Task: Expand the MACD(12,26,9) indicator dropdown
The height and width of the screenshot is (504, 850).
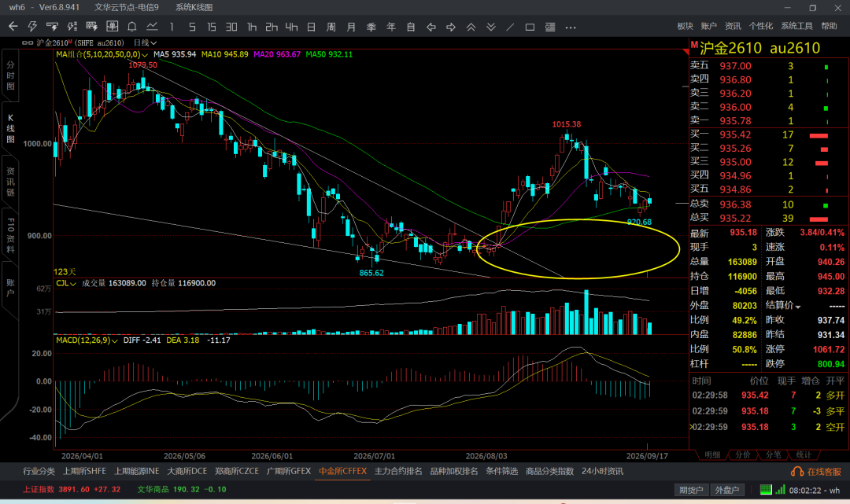Action: click(x=114, y=340)
